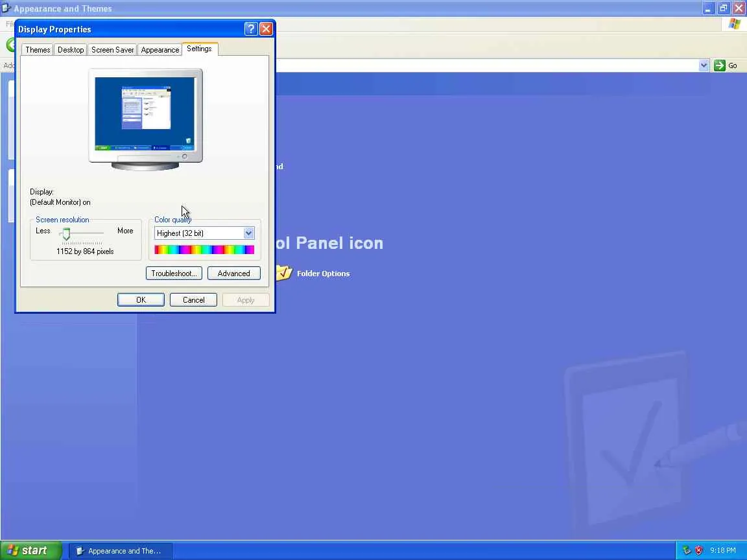The image size is (747, 560).
Task: Click the network tray icon
Action: click(687, 550)
